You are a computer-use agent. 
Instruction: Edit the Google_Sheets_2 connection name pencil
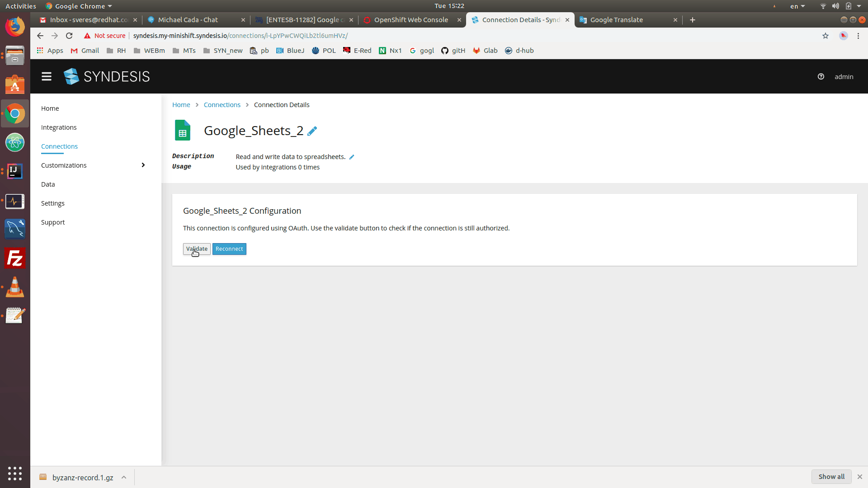tap(312, 131)
